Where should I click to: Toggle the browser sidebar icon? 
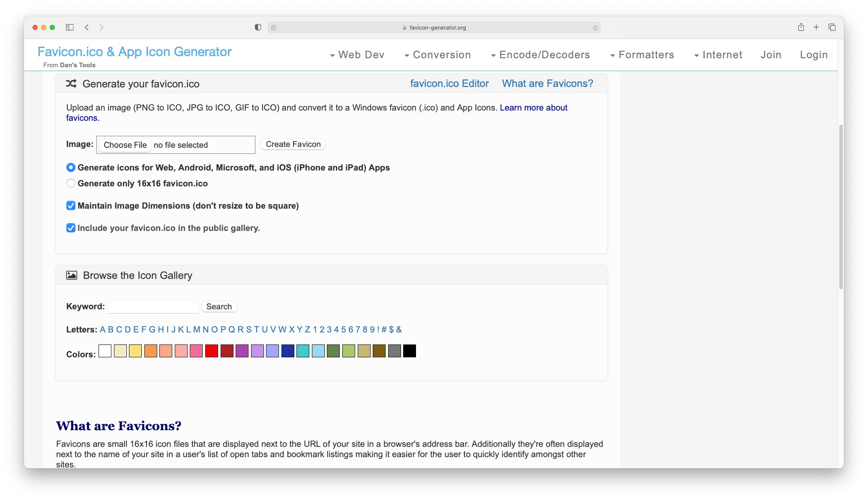pyautogui.click(x=69, y=27)
